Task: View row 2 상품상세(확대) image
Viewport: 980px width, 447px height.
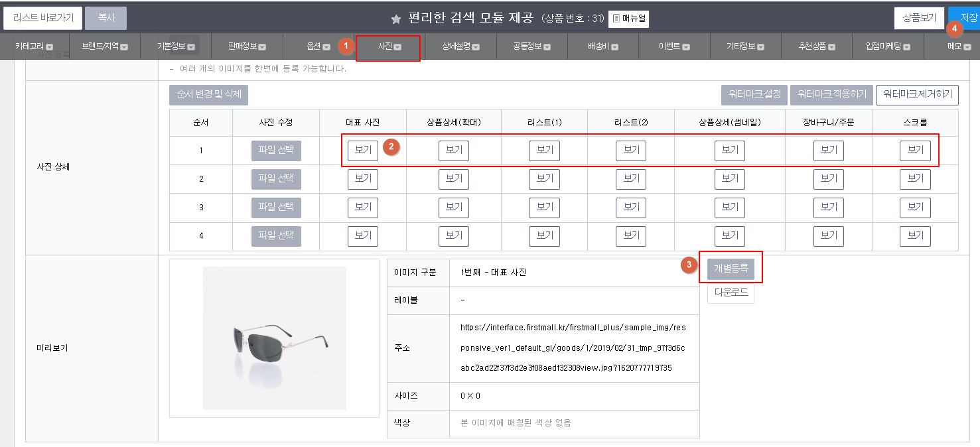Action: click(454, 179)
